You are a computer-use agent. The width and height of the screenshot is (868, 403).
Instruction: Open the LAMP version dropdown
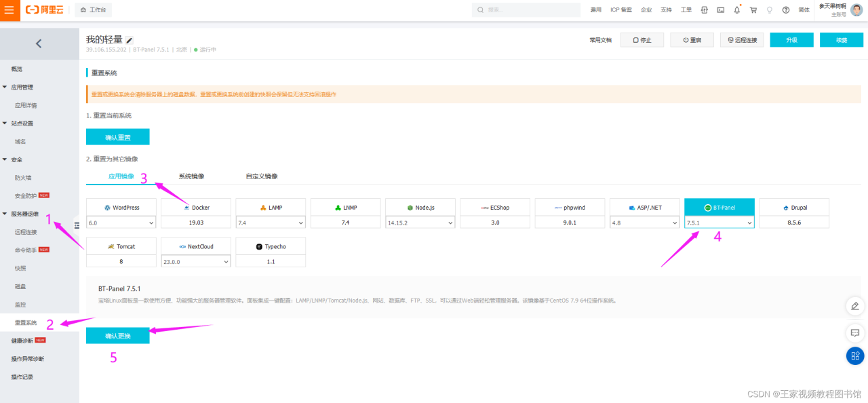(271, 222)
